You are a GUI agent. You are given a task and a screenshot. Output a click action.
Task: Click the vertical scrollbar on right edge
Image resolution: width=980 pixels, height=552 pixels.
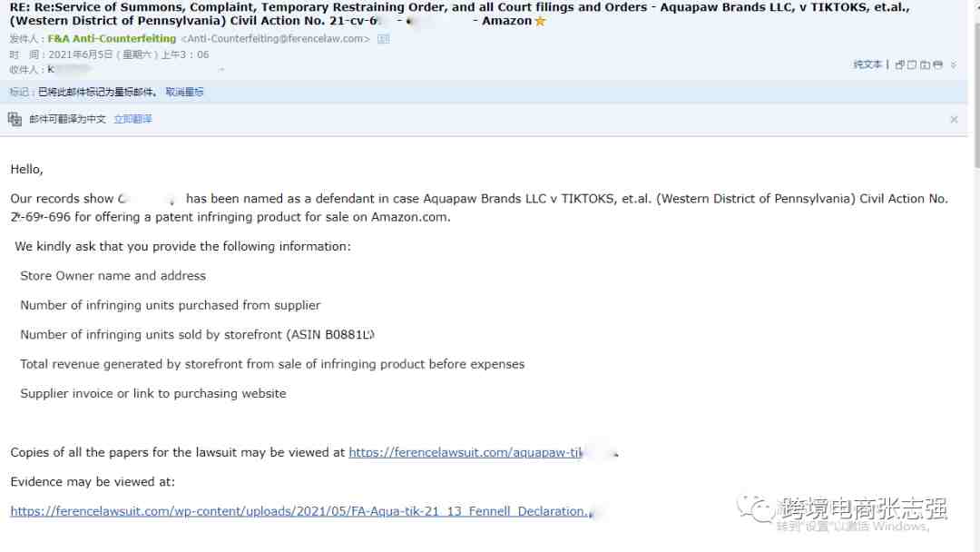[x=976, y=94]
